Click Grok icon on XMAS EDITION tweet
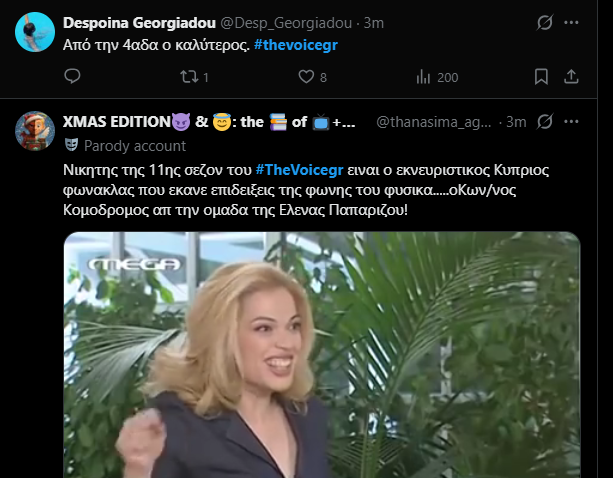 coord(546,122)
